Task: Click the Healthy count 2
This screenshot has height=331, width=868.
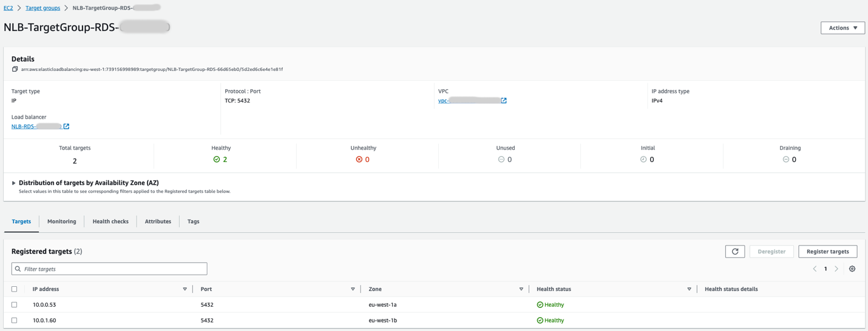Action: 225,159
